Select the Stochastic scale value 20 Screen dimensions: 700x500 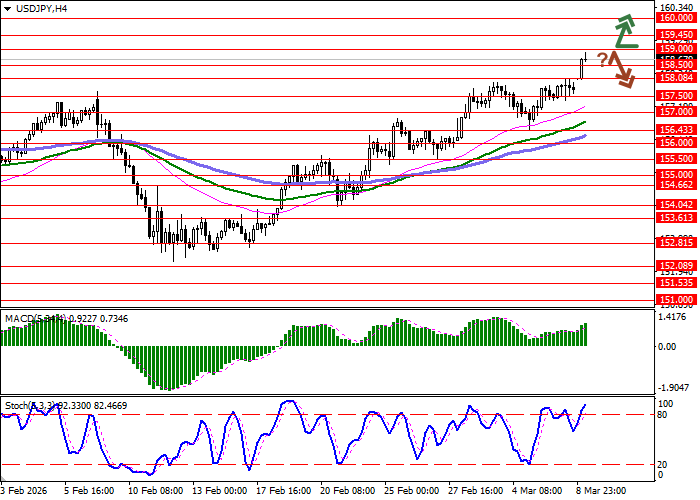(663, 465)
